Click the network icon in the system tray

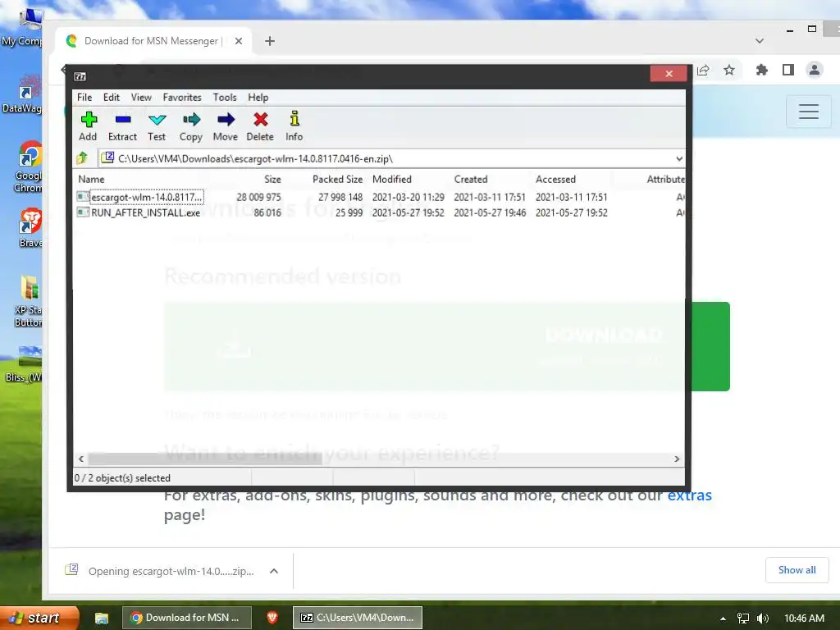[743, 619]
